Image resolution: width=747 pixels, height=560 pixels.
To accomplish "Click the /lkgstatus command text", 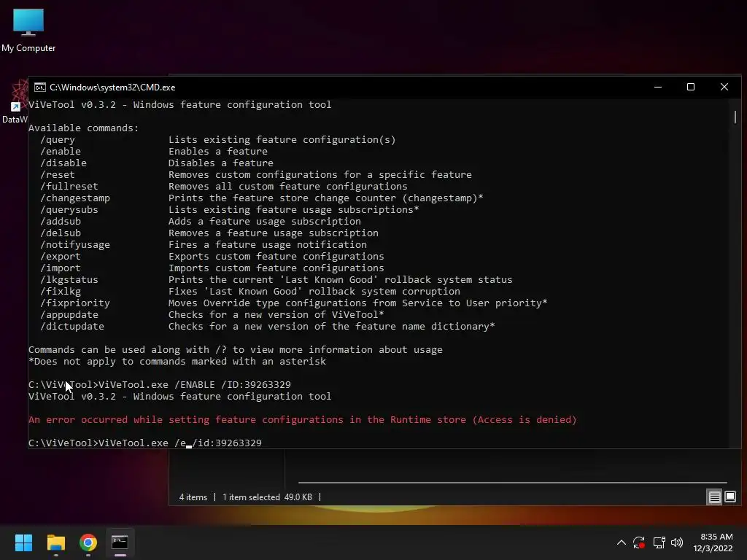I will click(69, 279).
